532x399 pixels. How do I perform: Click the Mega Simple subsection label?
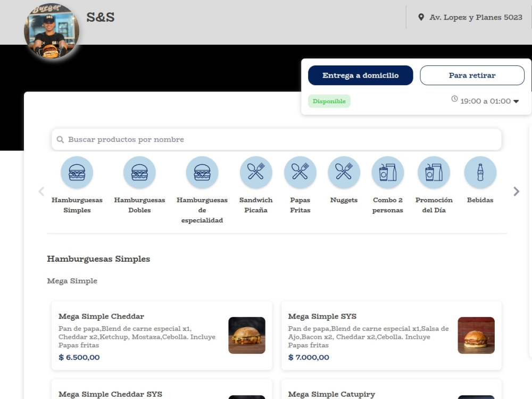72,281
